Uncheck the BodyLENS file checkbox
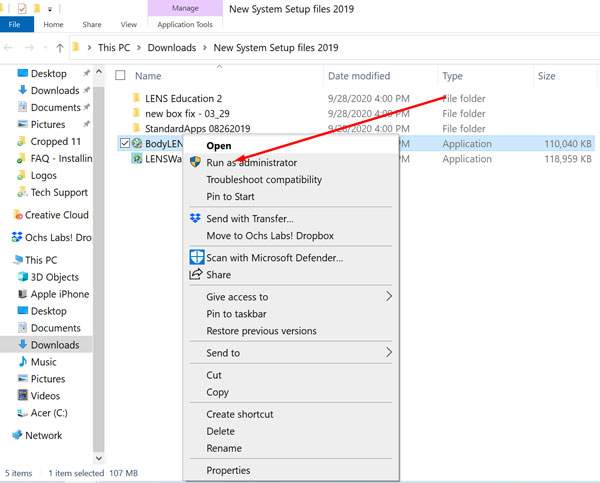The image size is (600, 483). [x=125, y=143]
